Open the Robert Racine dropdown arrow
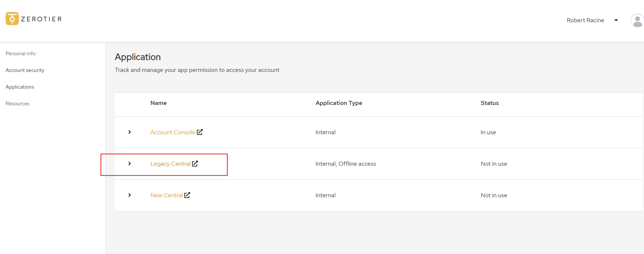644x254 pixels. pos(616,20)
